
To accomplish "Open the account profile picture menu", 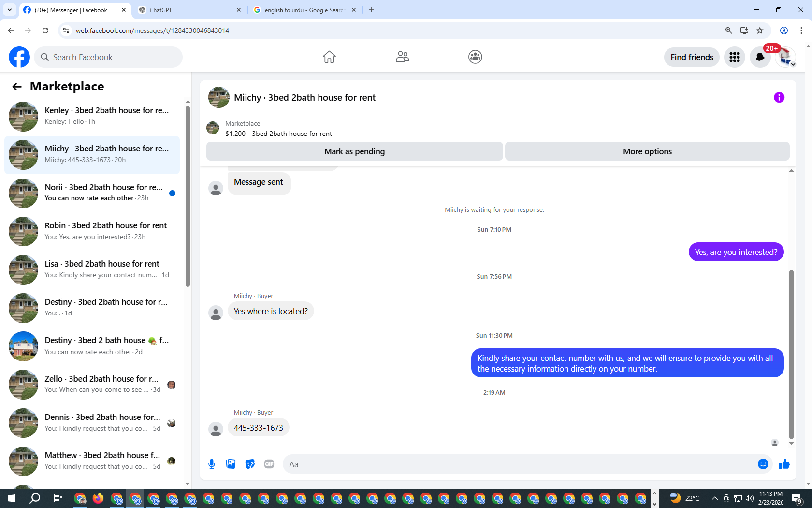I will point(785,57).
